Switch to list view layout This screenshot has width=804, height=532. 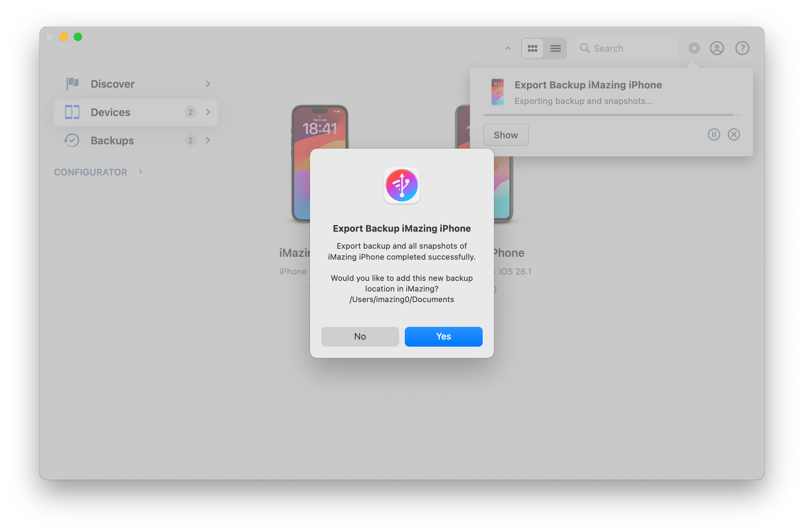coord(555,48)
